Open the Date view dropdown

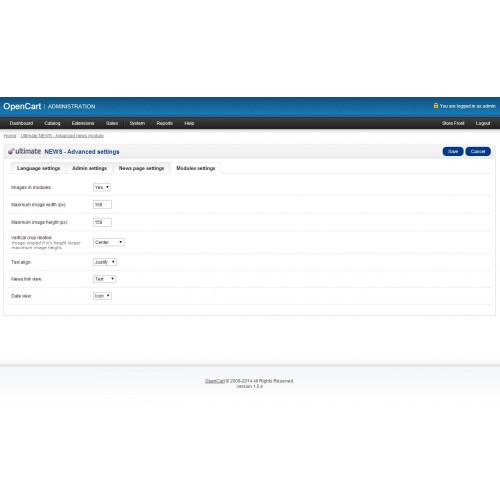click(x=102, y=296)
